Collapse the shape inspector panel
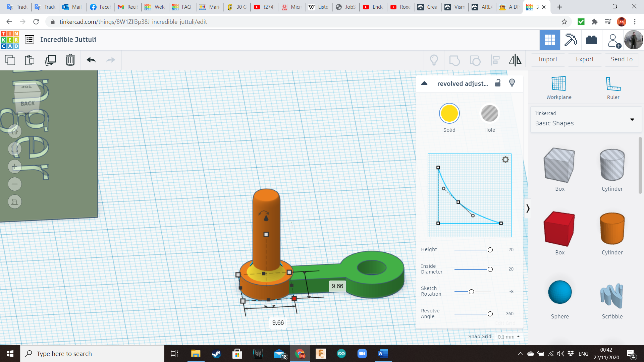 (x=424, y=83)
